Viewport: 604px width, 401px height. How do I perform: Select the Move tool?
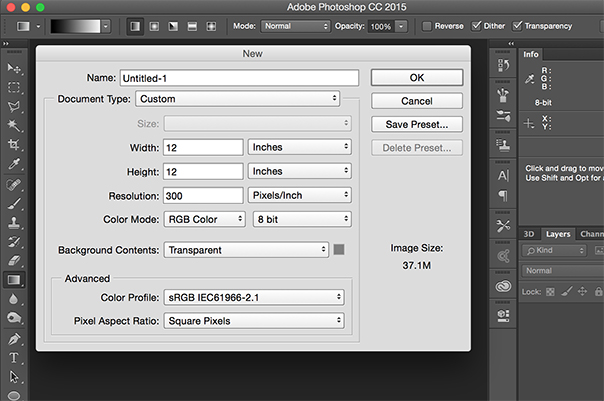click(x=14, y=69)
